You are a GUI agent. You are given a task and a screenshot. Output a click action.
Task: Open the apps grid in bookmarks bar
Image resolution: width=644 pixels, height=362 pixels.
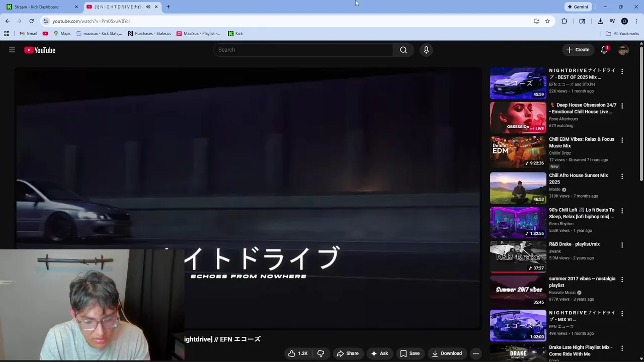tap(7, 34)
